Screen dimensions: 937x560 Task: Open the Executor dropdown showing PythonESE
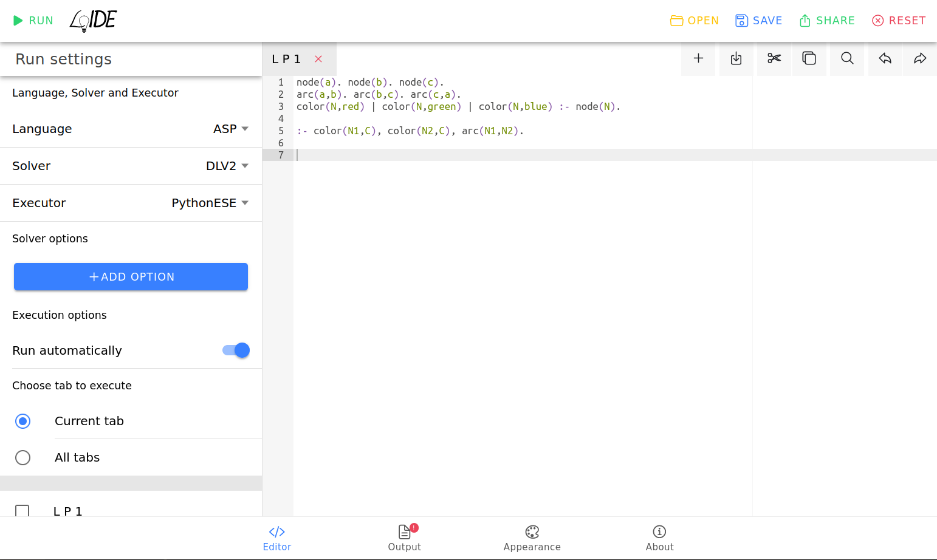tap(210, 203)
